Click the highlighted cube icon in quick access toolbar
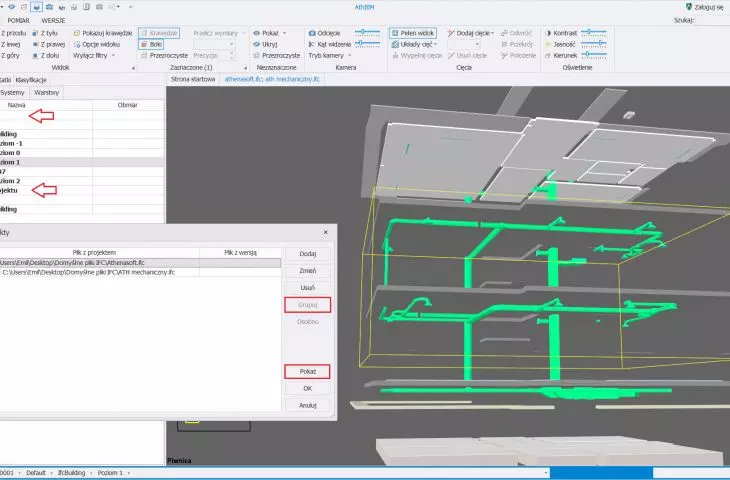 click(36, 7)
